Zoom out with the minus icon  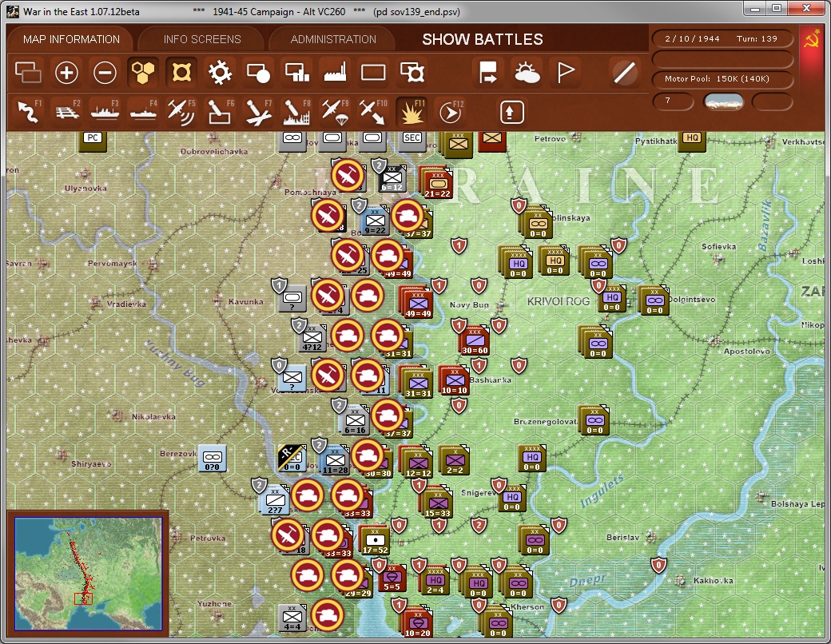pos(105,73)
